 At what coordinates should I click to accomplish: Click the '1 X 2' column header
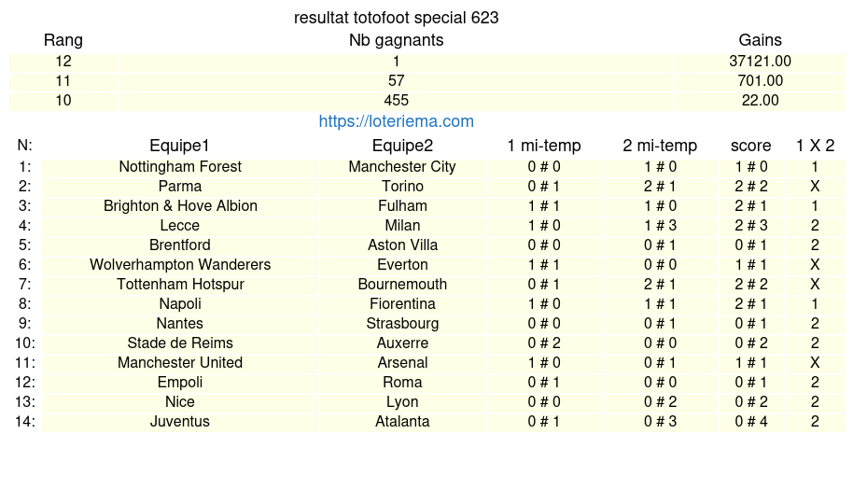[815, 146]
